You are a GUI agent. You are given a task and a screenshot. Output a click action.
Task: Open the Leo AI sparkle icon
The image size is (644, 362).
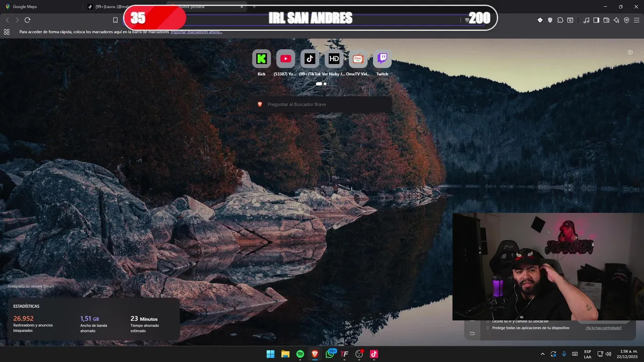[x=616, y=20]
